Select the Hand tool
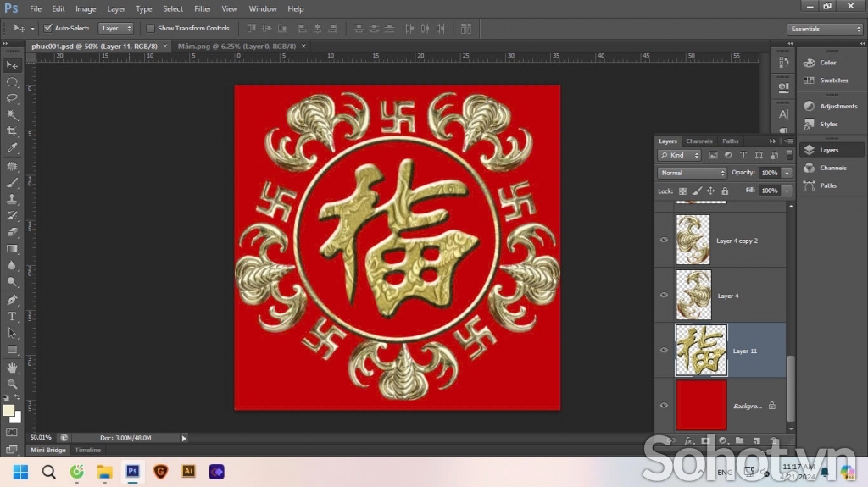Screen dimensions: 868x487 click(x=12, y=368)
